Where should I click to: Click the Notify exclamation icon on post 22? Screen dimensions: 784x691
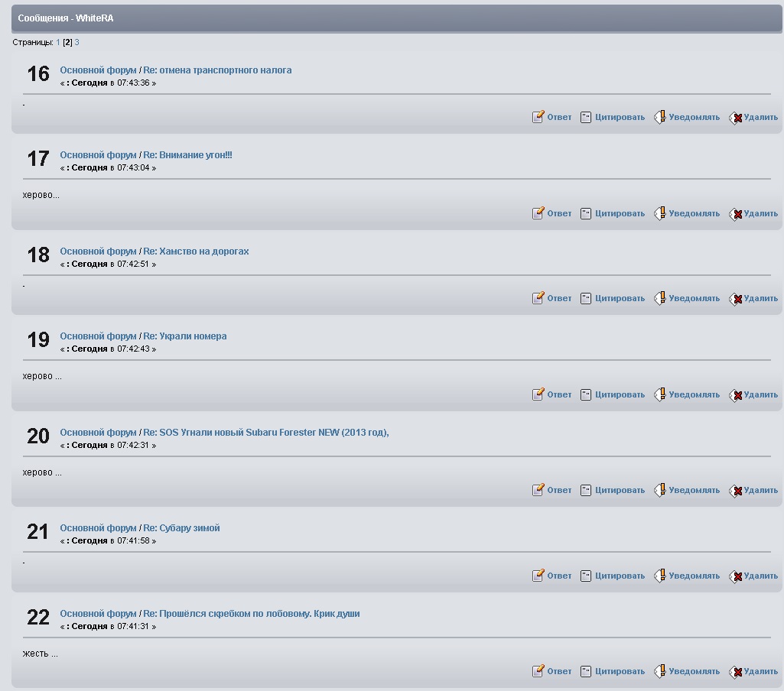pyautogui.click(x=659, y=671)
